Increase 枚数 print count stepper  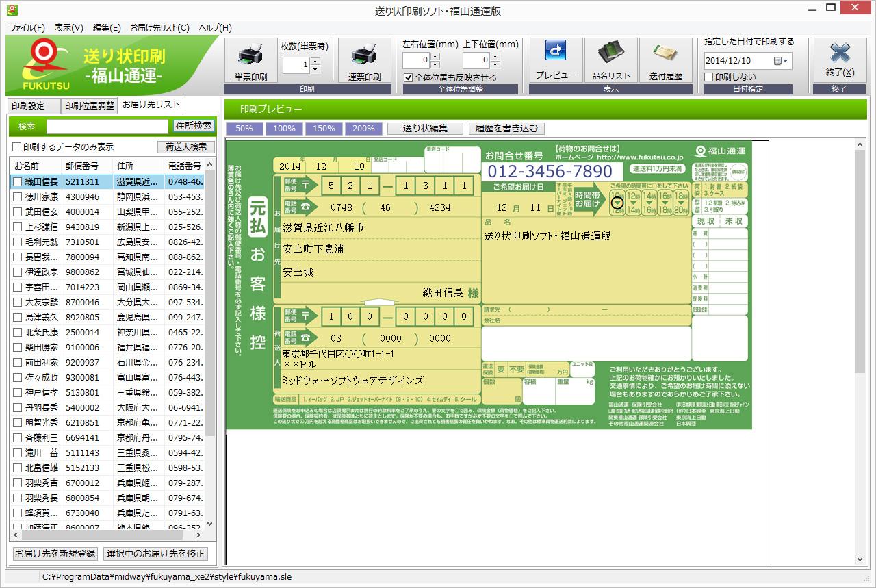coord(315,61)
